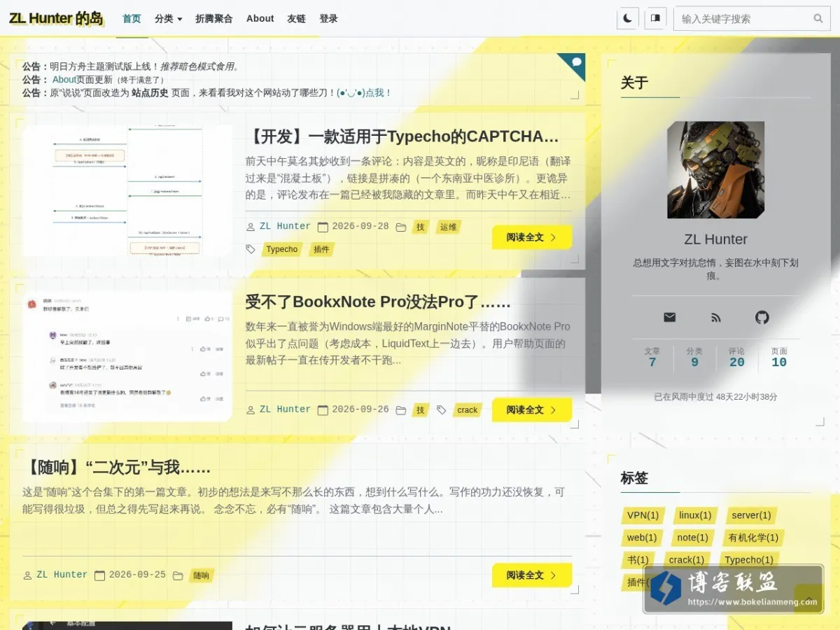840x630 pixels.
Task: Click folder icon on 随响 article
Action: [x=178, y=575]
